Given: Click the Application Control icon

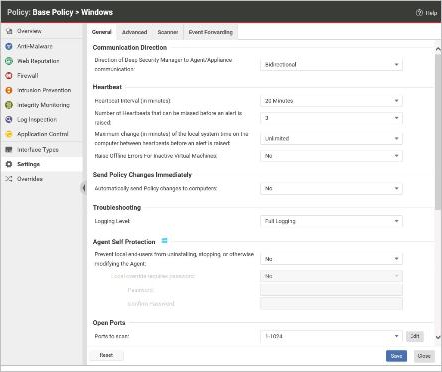Looking at the screenshot, I should 9,134.
